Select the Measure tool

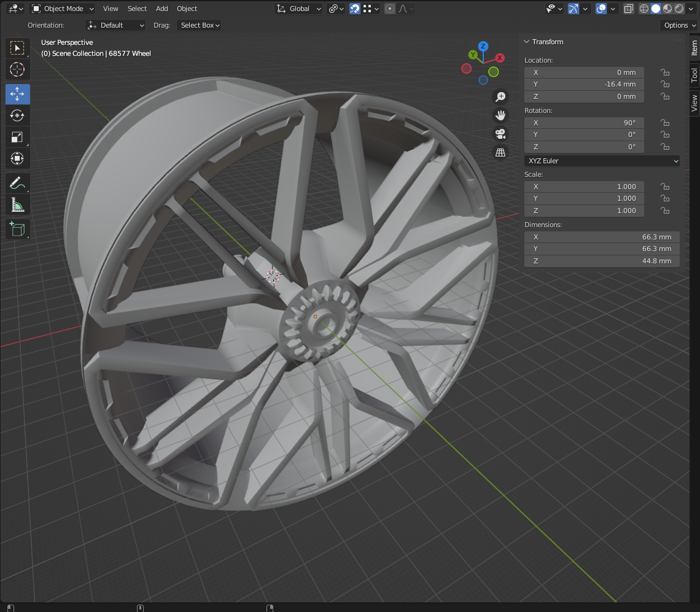click(17, 205)
